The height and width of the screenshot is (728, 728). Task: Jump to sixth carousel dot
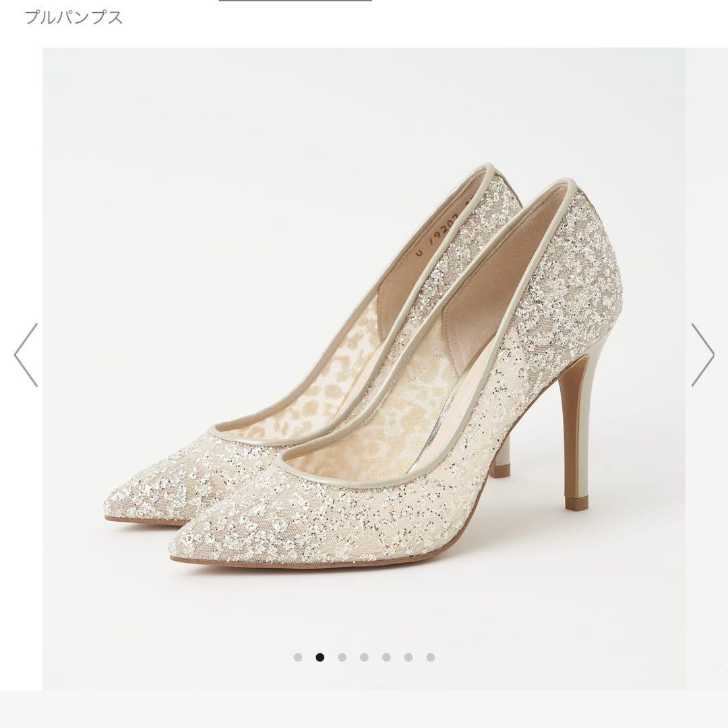click(408, 657)
